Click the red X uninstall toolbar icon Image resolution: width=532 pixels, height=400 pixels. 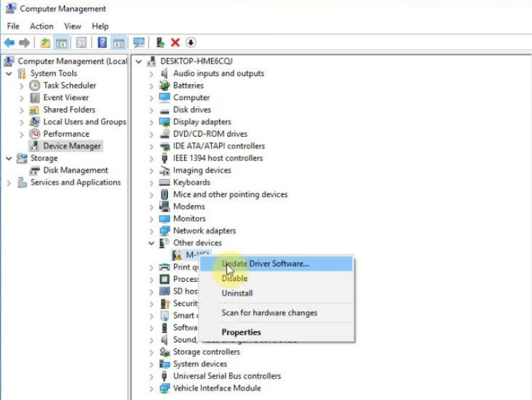click(175, 42)
